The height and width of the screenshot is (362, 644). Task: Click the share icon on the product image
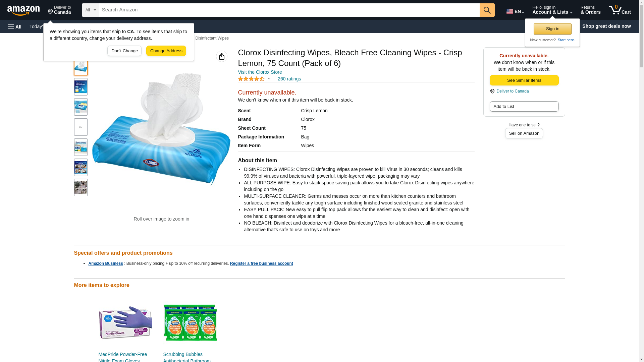point(222,56)
